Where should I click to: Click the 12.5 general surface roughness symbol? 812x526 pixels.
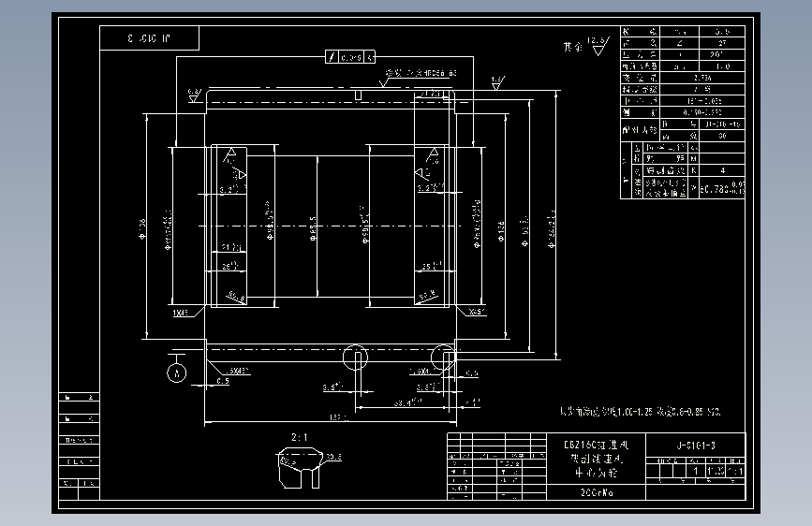point(598,46)
